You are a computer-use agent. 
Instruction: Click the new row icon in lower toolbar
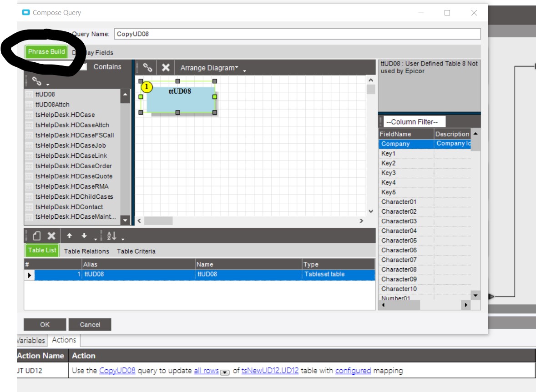37,236
